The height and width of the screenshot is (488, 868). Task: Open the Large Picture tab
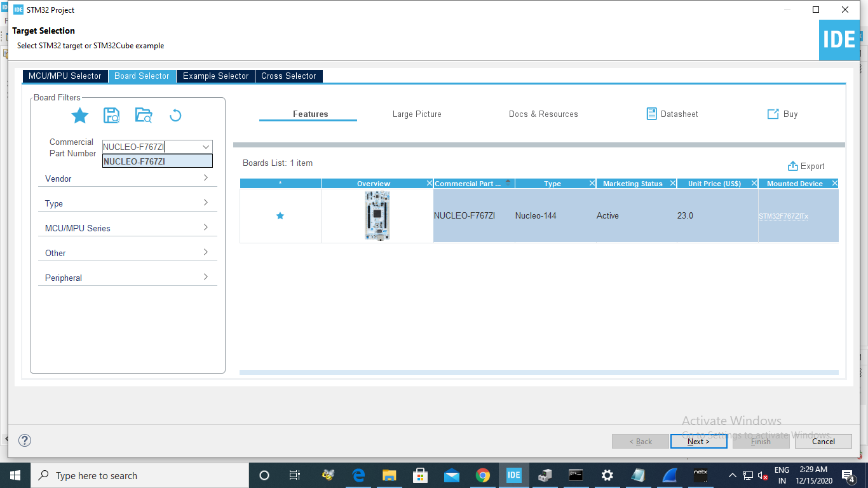tap(417, 114)
